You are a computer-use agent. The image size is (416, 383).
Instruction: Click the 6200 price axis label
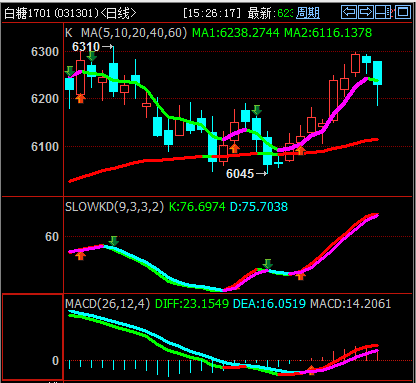[x=45, y=99]
